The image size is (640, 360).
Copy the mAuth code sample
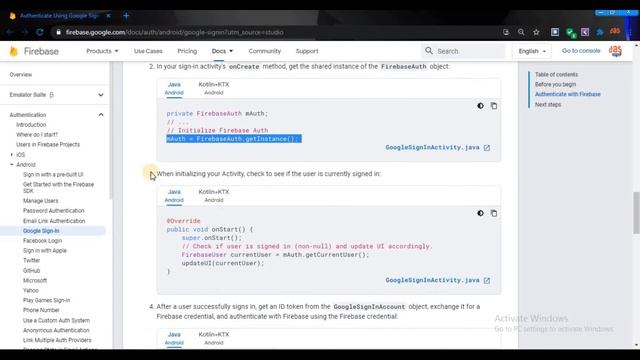coord(494,106)
